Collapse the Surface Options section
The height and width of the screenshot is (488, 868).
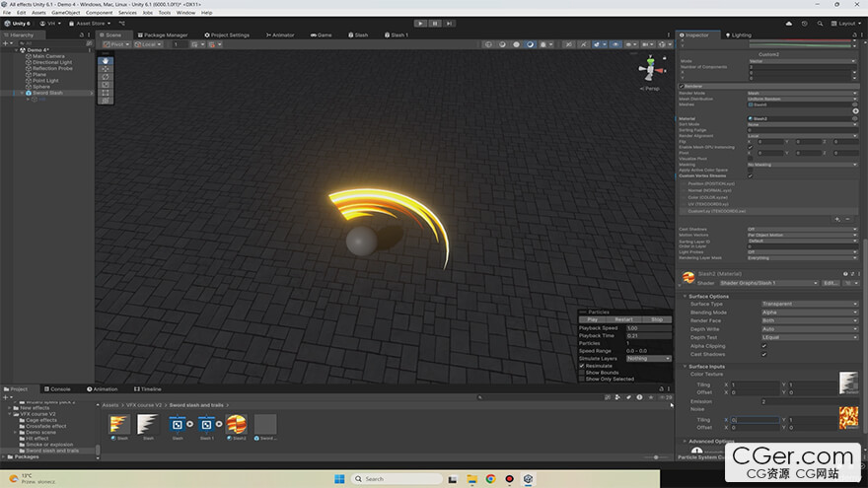pyautogui.click(x=708, y=296)
